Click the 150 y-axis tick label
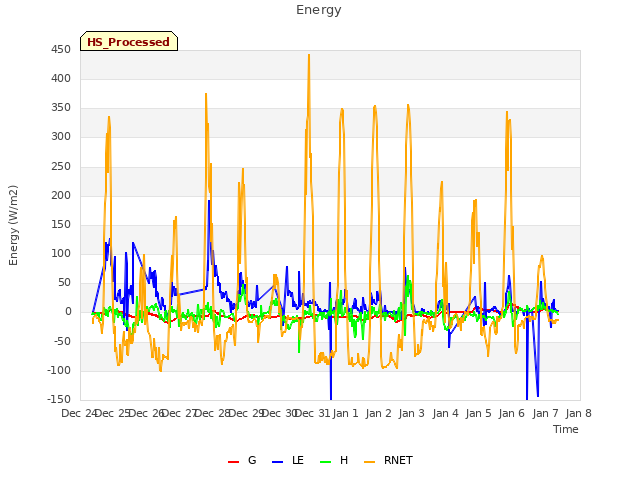The image size is (640, 480). point(61,224)
